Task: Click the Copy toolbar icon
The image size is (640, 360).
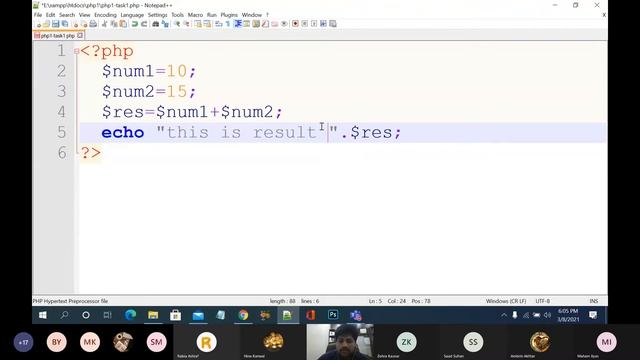Action: pos(114,24)
